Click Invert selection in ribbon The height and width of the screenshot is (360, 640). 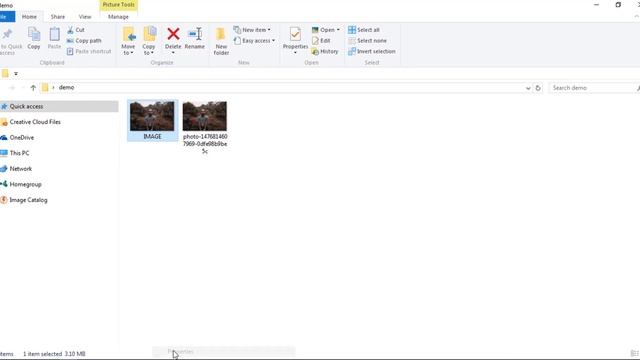(x=372, y=51)
